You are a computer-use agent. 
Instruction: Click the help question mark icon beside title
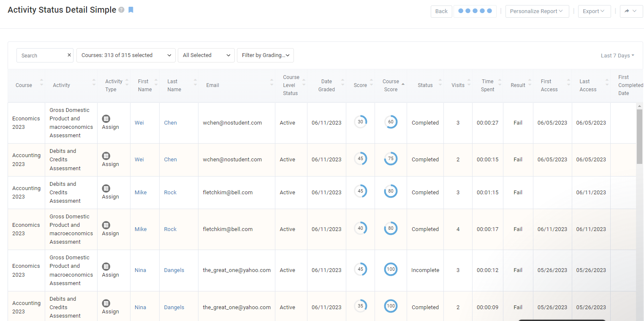coord(122,10)
